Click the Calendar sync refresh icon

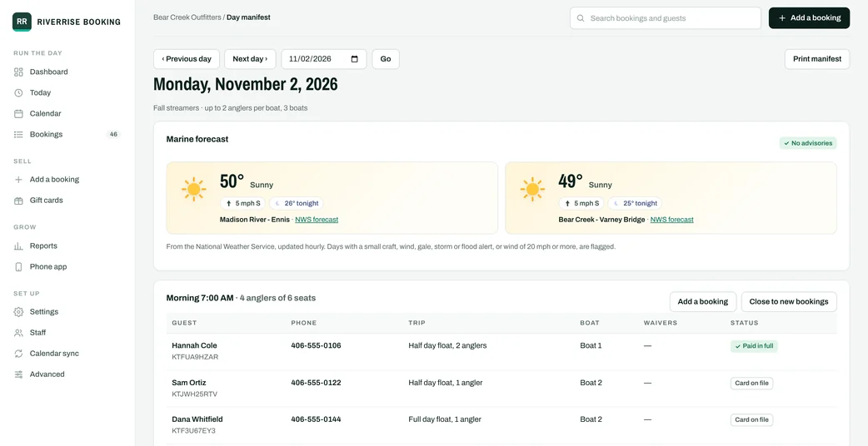pyautogui.click(x=18, y=354)
